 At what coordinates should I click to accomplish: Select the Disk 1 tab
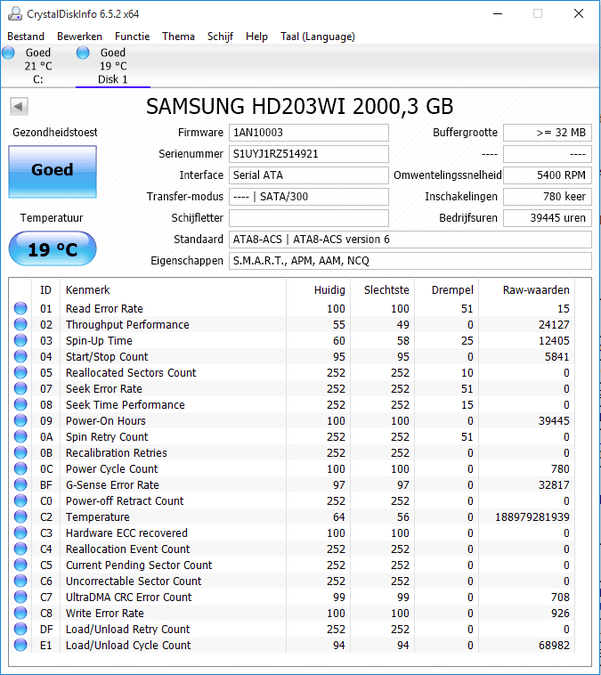tap(113, 66)
